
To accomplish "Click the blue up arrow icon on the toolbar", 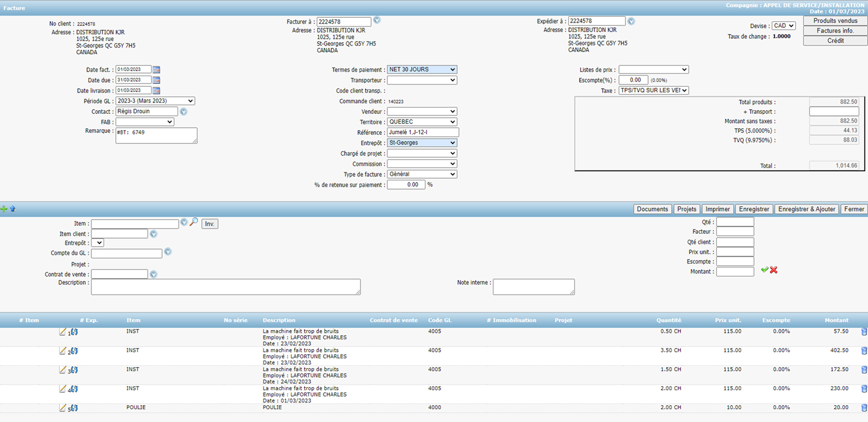I will [12, 209].
